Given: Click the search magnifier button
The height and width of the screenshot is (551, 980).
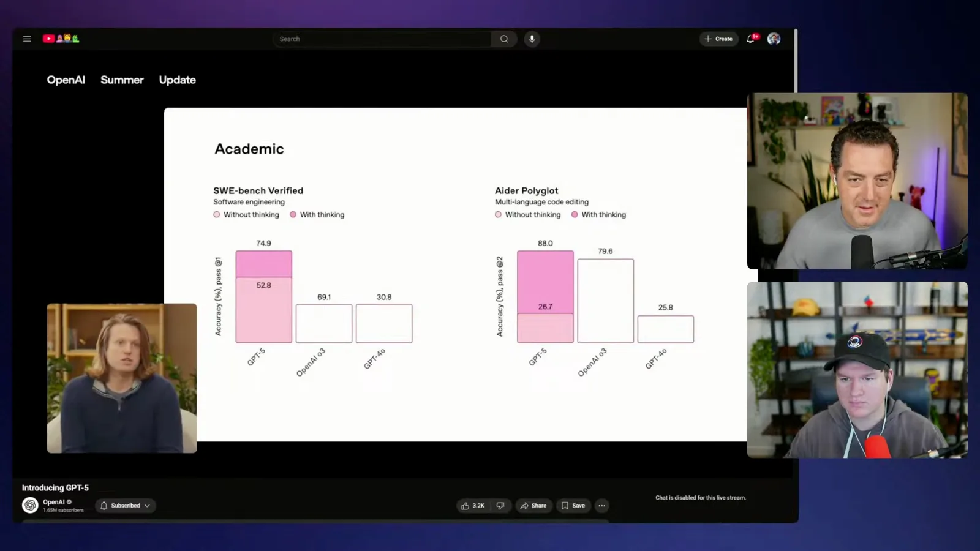Looking at the screenshot, I should pyautogui.click(x=504, y=39).
